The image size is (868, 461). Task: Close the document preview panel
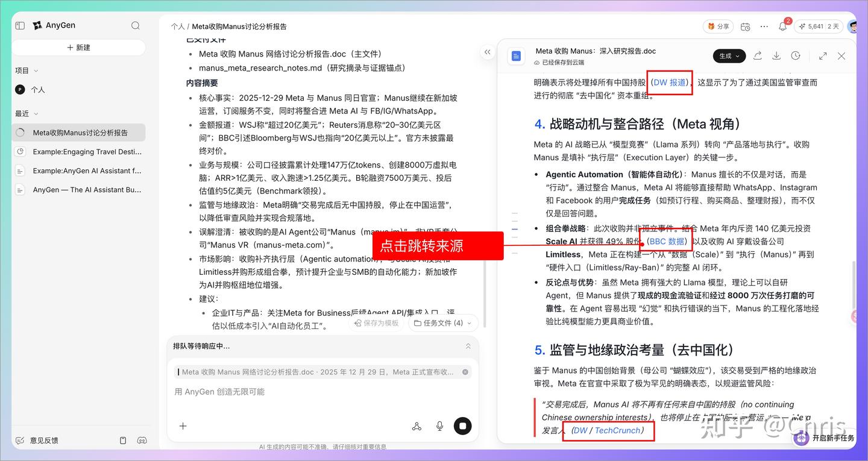coord(841,56)
